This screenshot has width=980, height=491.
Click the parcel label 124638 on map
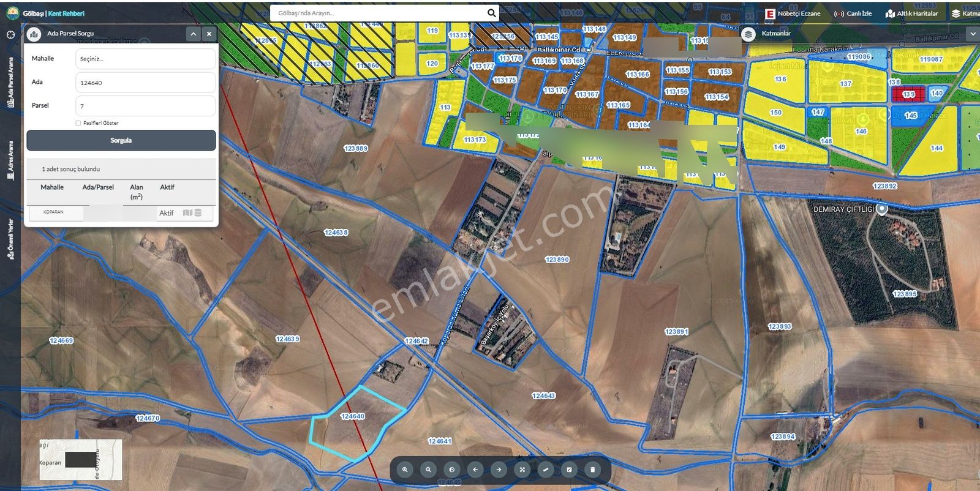point(336,233)
